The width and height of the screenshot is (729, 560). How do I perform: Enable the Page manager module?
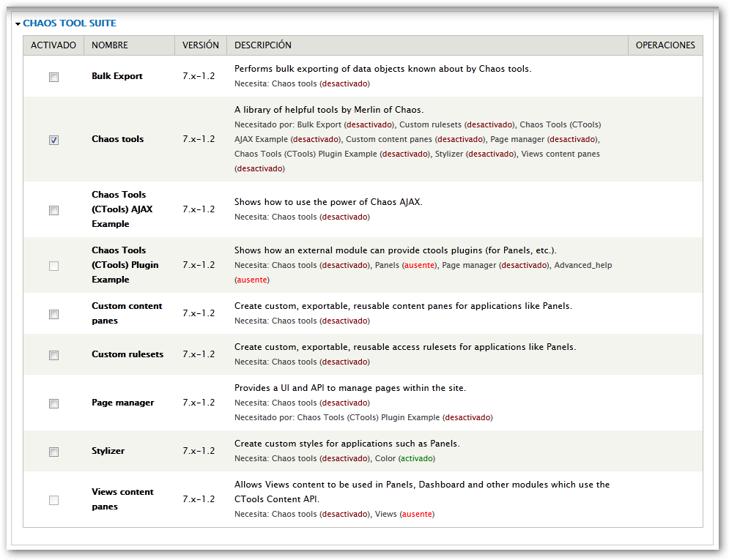53,403
